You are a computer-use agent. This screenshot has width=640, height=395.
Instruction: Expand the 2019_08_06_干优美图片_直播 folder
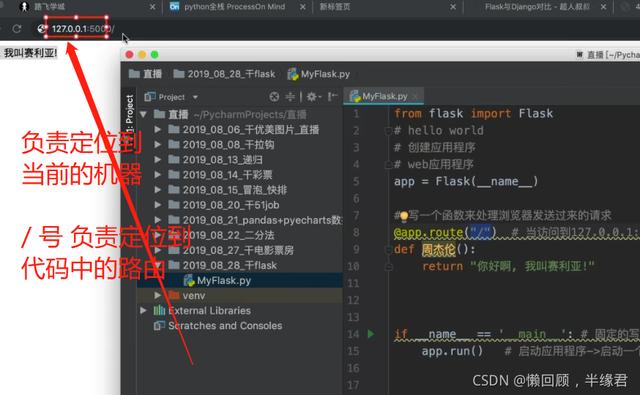[x=158, y=130]
